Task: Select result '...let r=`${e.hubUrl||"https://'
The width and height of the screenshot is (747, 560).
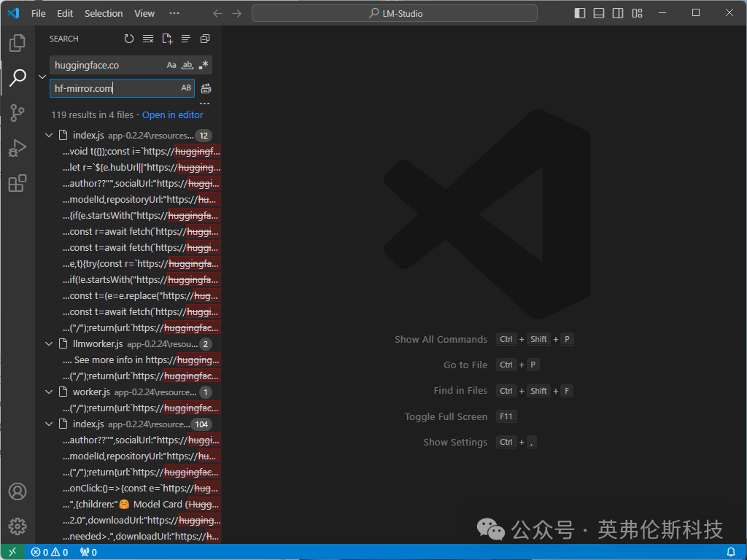Action: click(142, 168)
